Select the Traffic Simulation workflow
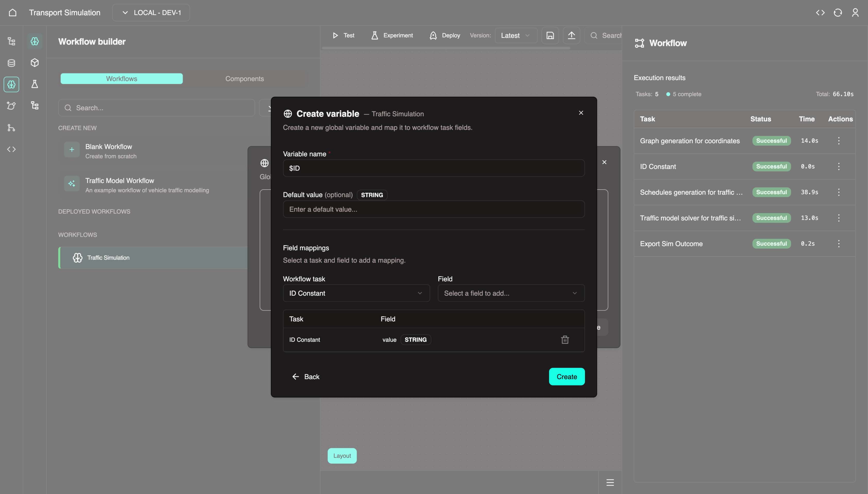Image resolution: width=868 pixels, height=494 pixels. point(153,258)
